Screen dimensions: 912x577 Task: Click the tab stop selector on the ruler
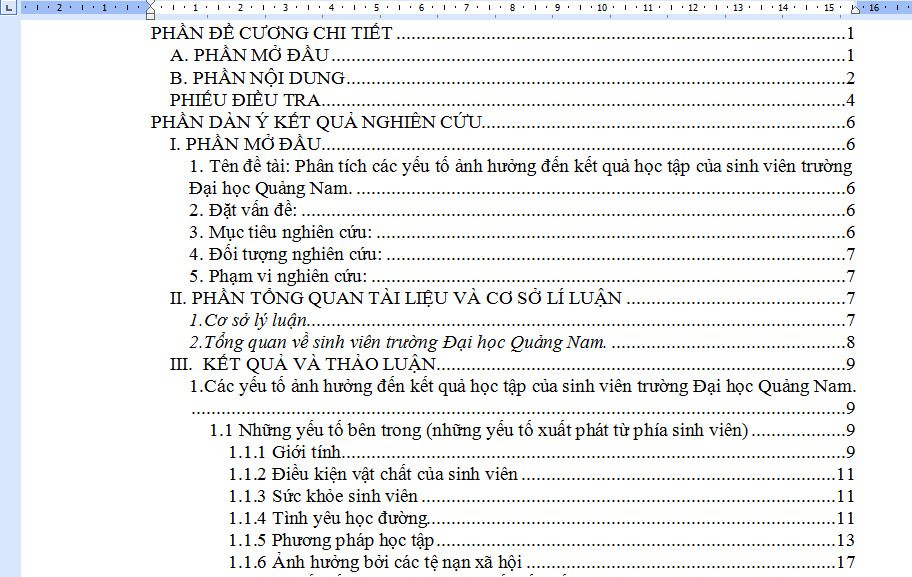8,8
